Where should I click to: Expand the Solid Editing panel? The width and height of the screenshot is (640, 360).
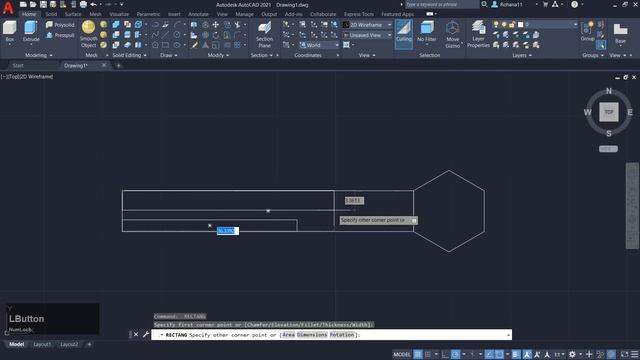click(x=129, y=55)
